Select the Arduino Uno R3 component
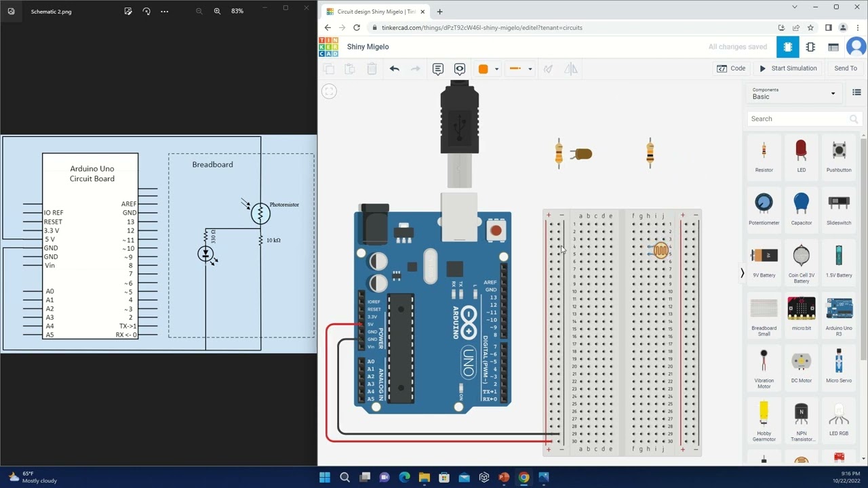This screenshot has width=868, height=488. (x=839, y=316)
